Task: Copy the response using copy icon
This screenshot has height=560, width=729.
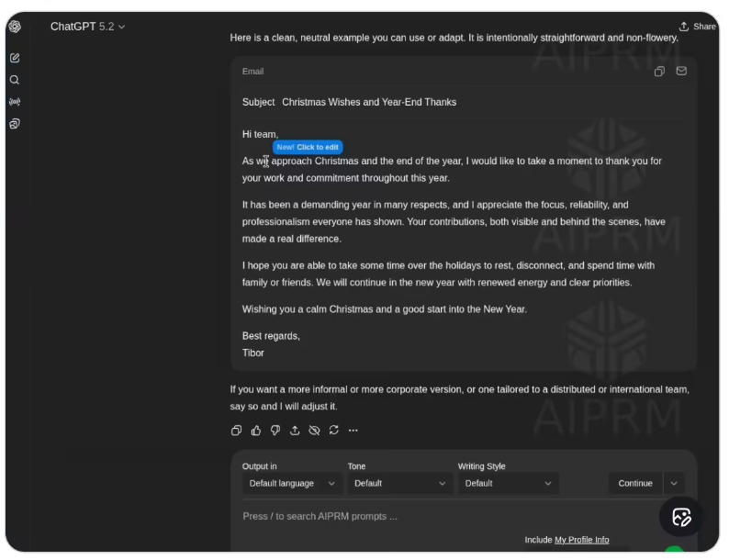Action: [x=237, y=431]
